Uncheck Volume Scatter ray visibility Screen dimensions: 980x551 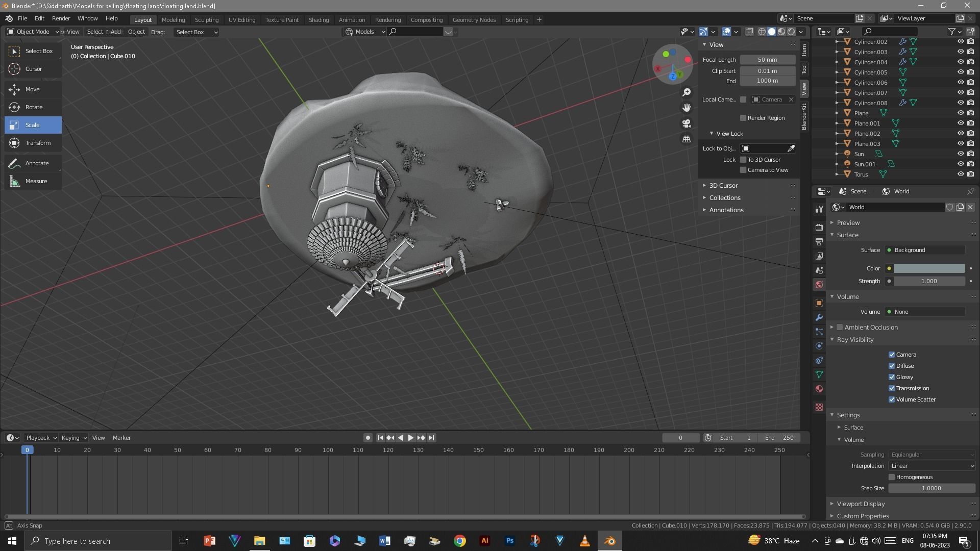click(892, 399)
